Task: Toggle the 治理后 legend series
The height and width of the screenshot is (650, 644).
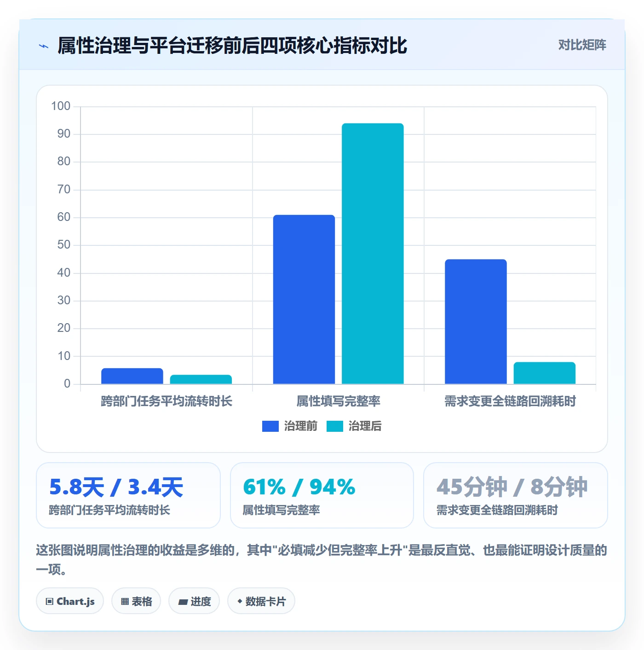Action: (354, 426)
